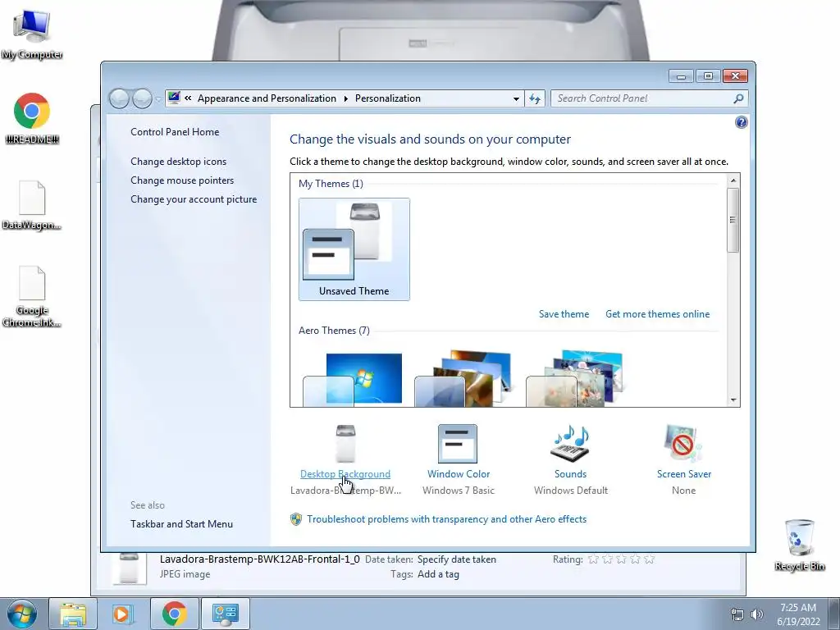Image resolution: width=840 pixels, height=630 pixels.
Task: Open Troubleshoot problems with transparency link
Action: [x=447, y=519]
